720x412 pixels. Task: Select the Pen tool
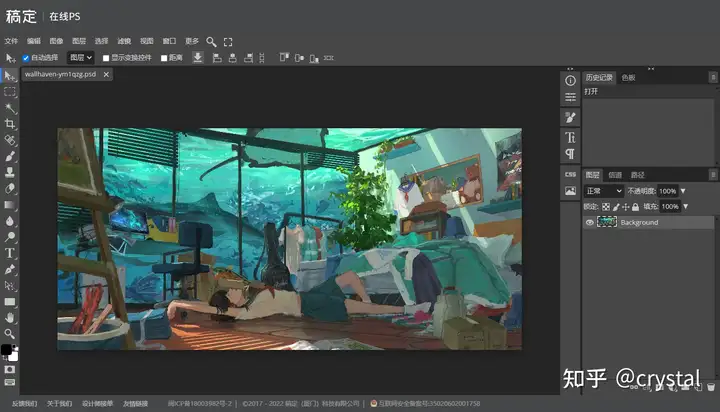tap(10, 269)
